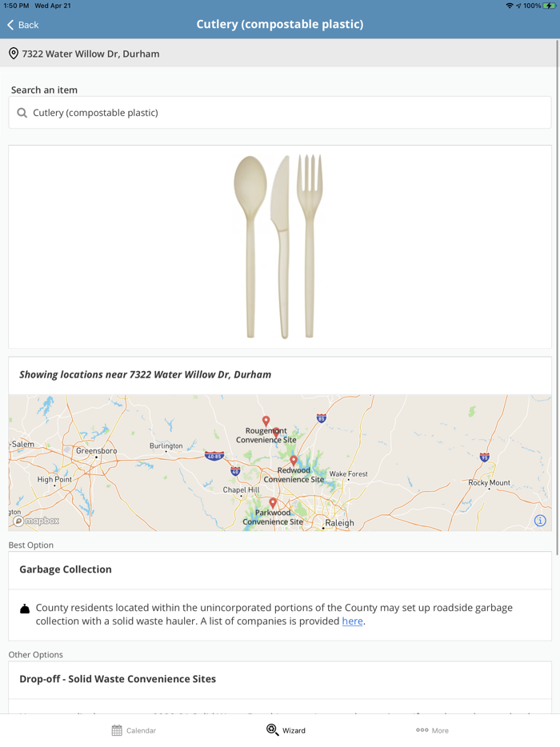Image resolution: width=560 pixels, height=747 pixels.
Task: Open the 'here' hauler list link
Action: [352, 621]
